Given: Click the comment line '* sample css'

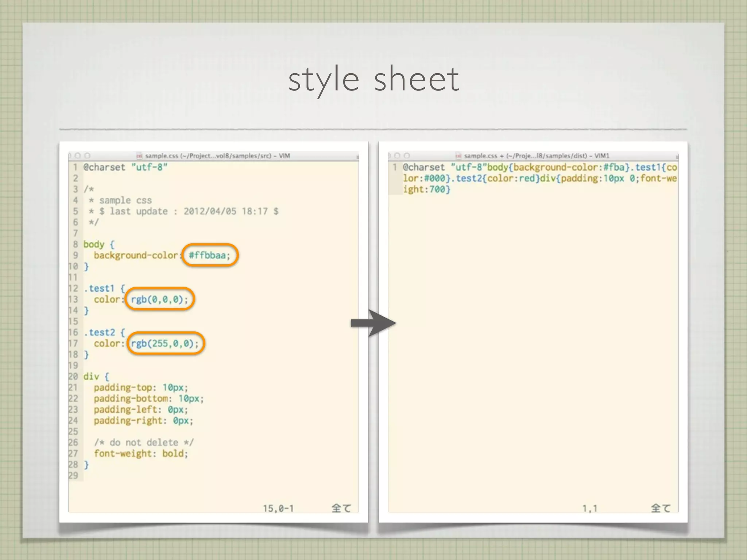Looking at the screenshot, I should coord(120,201).
